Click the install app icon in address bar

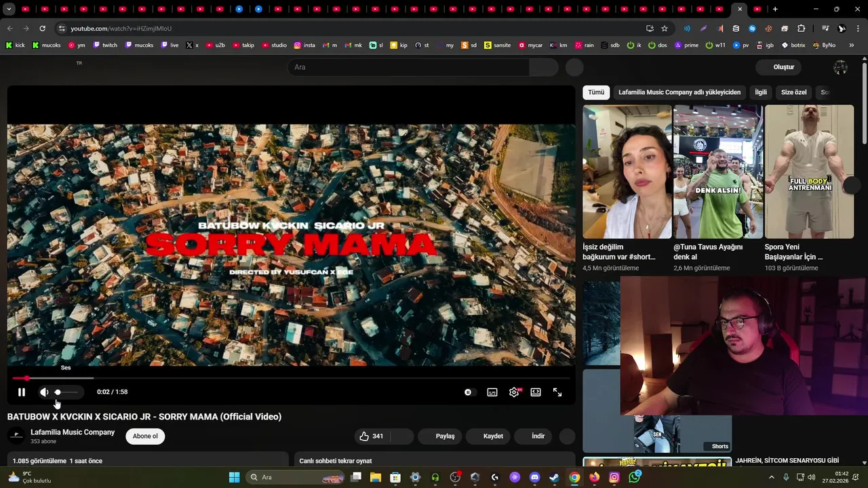pos(650,28)
